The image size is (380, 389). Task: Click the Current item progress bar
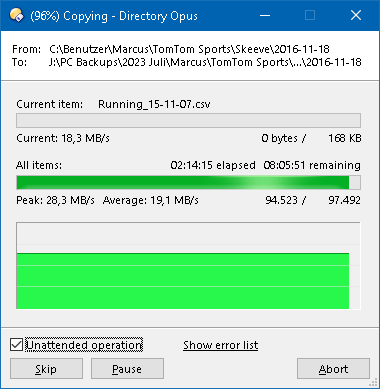tap(188, 120)
